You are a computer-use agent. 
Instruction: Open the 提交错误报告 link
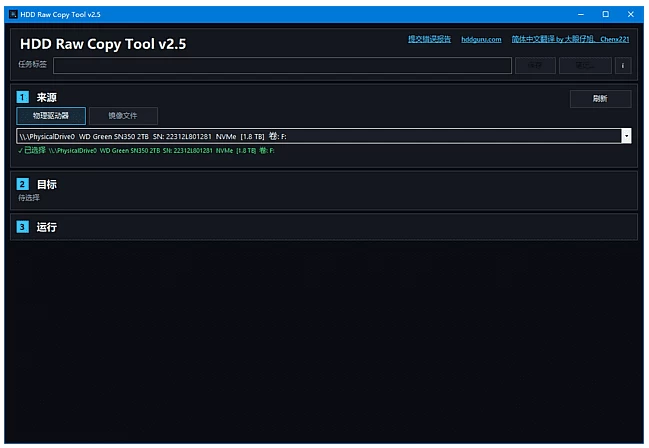pyautogui.click(x=429, y=39)
